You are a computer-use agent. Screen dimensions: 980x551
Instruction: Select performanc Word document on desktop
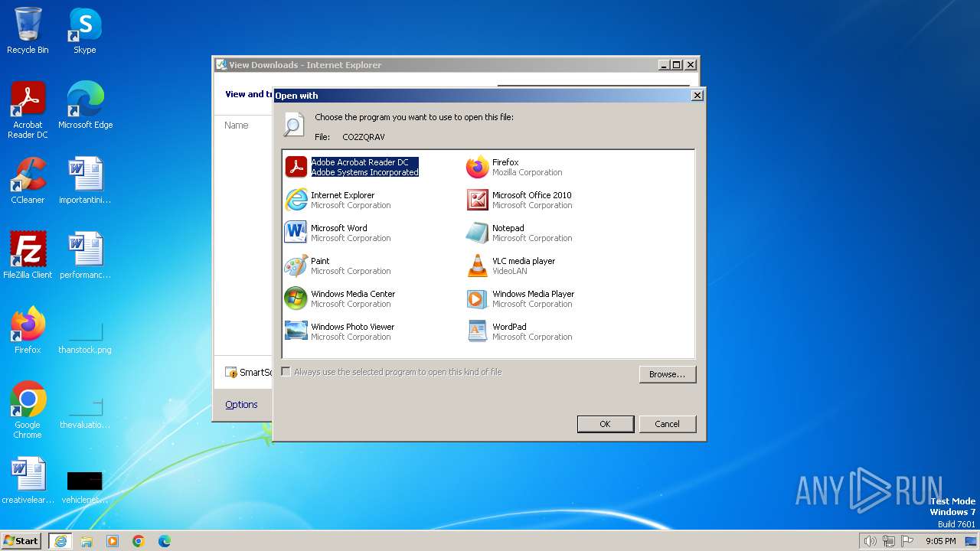click(x=85, y=256)
